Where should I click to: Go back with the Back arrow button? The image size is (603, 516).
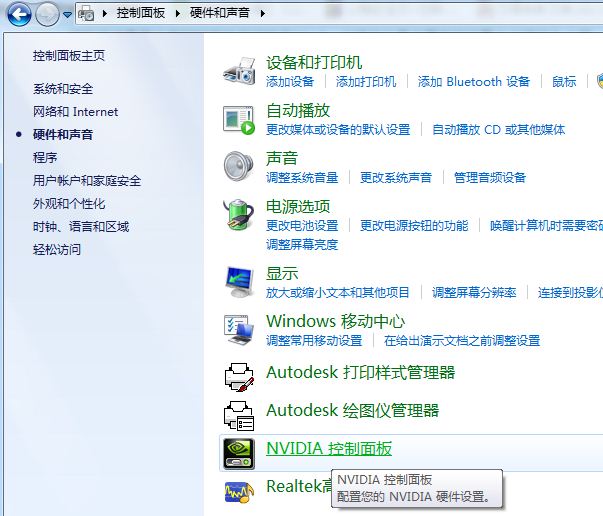pos(19,14)
